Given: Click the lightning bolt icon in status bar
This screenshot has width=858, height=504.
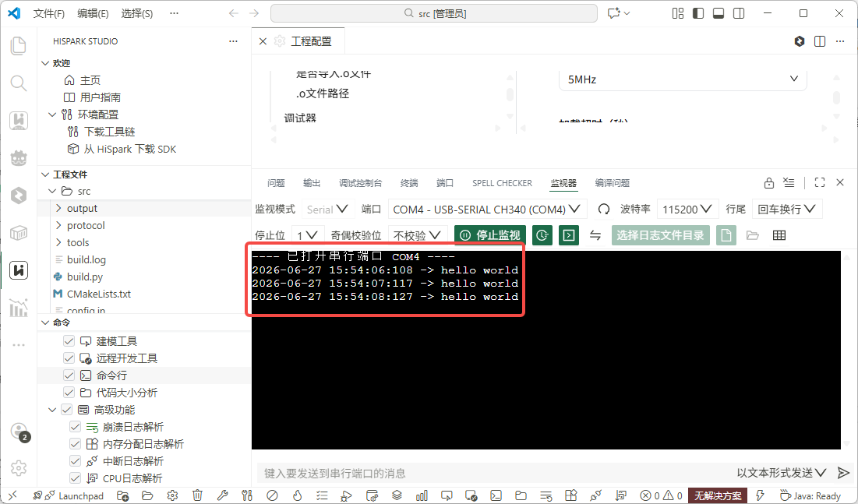Looking at the screenshot, I should (760, 495).
